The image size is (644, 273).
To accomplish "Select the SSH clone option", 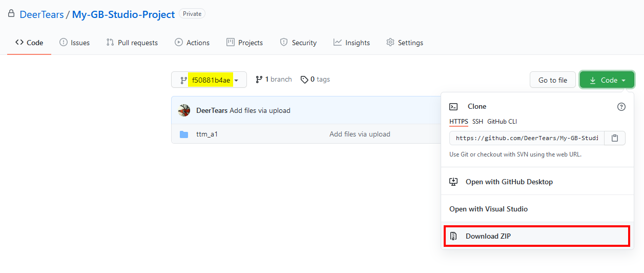I will [x=477, y=122].
